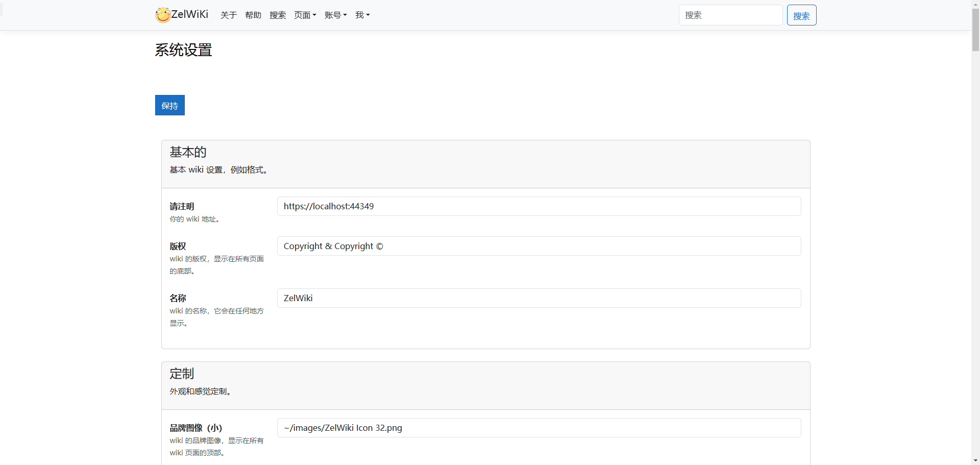Viewport: 980px width, 465px height.
Task: Open the 我 dropdown menu
Action: point(362,15)
